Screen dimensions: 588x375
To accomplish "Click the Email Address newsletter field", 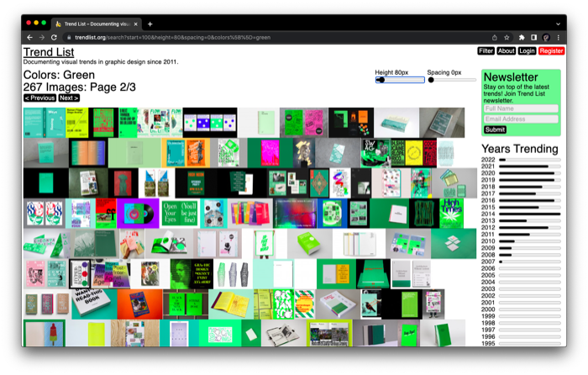I will [x=521, y=119].
